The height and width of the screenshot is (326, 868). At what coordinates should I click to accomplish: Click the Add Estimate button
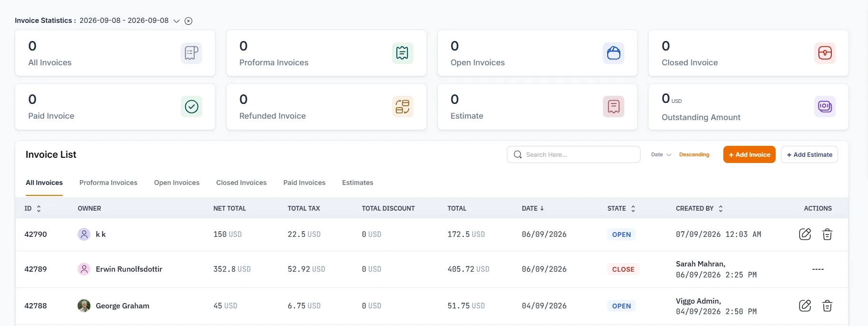809,154
